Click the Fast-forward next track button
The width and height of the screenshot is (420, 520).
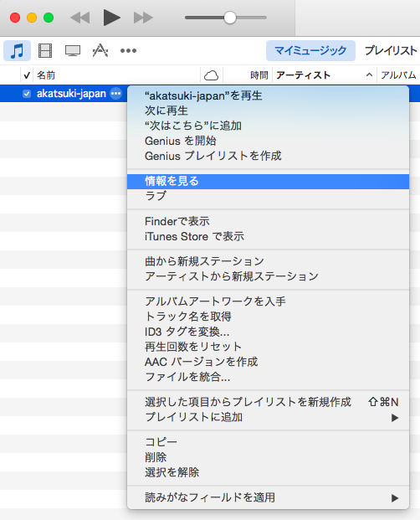point(143,18)
